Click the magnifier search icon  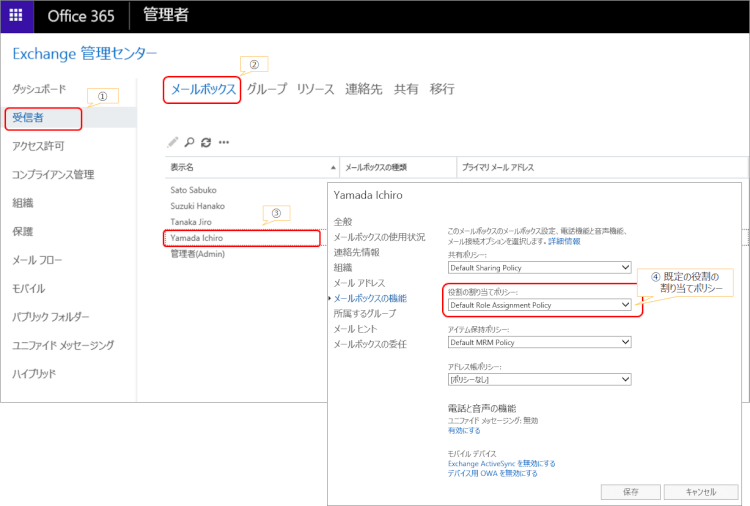click(x=189, y=142)
